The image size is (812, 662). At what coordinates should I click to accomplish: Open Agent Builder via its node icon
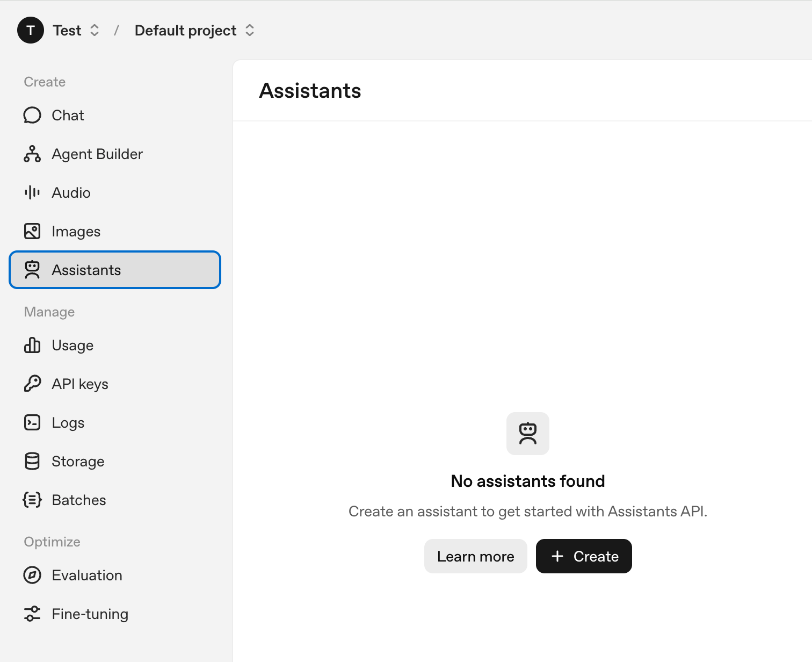click(32, 154)
